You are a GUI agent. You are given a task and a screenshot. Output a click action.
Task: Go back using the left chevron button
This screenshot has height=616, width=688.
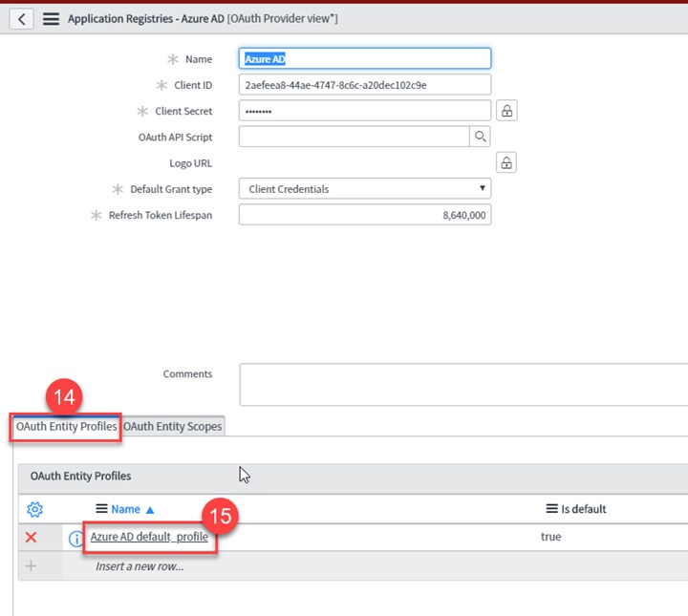pos(21,19)
